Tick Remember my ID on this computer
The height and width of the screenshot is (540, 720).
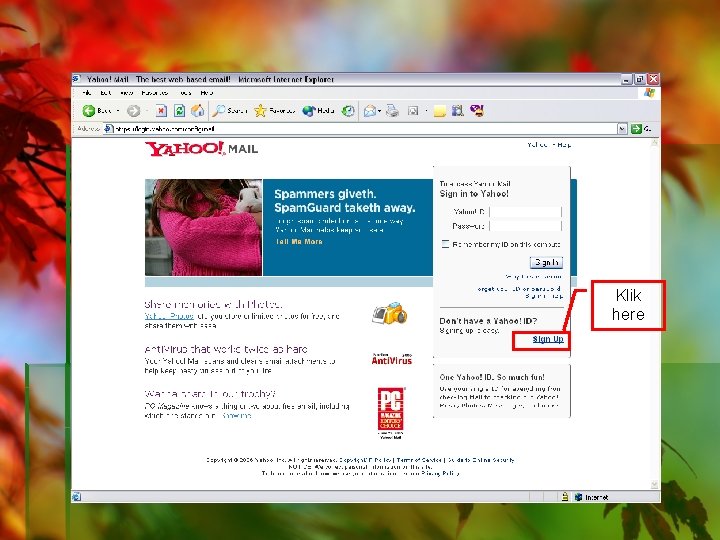(x=445, y=244)
